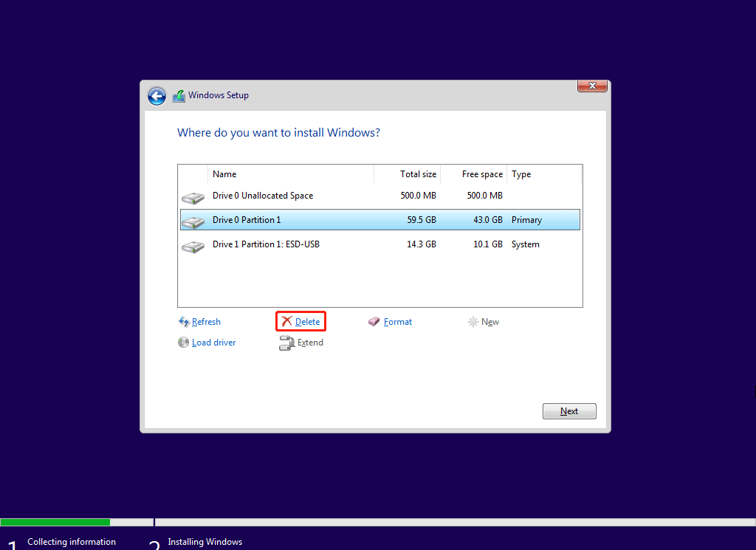The image size is (756, 550).
Task: Click the Name column header
Action: (x=224, y=174)
